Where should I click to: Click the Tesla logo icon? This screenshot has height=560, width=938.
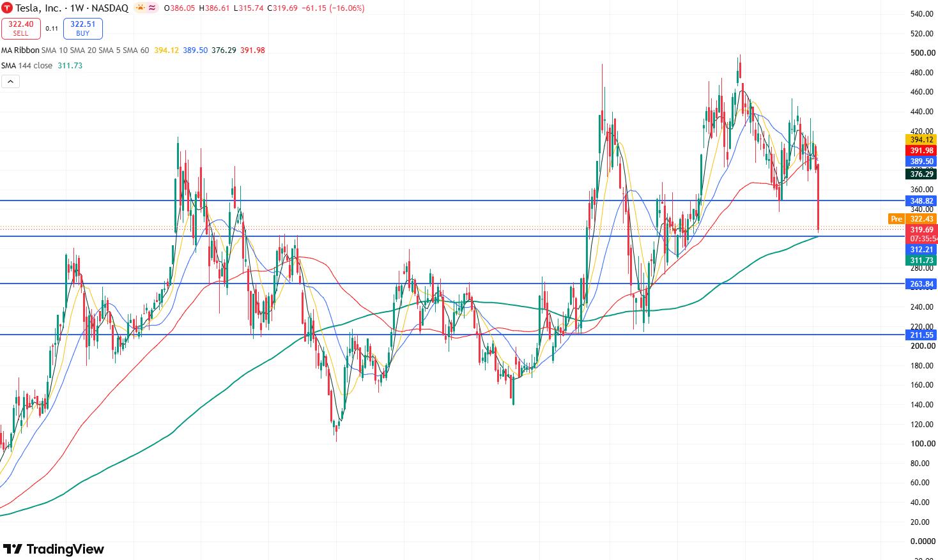click(x=7, y=8)
